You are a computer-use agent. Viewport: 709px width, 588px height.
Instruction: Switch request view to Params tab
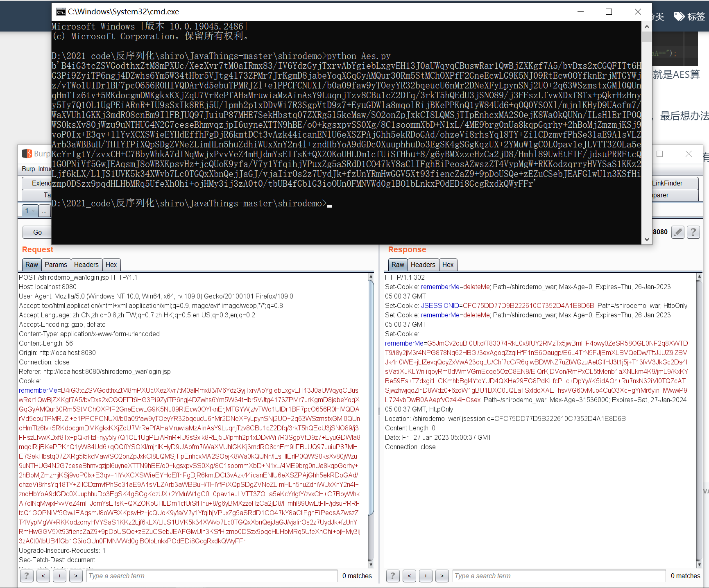(x=56, y=265)
